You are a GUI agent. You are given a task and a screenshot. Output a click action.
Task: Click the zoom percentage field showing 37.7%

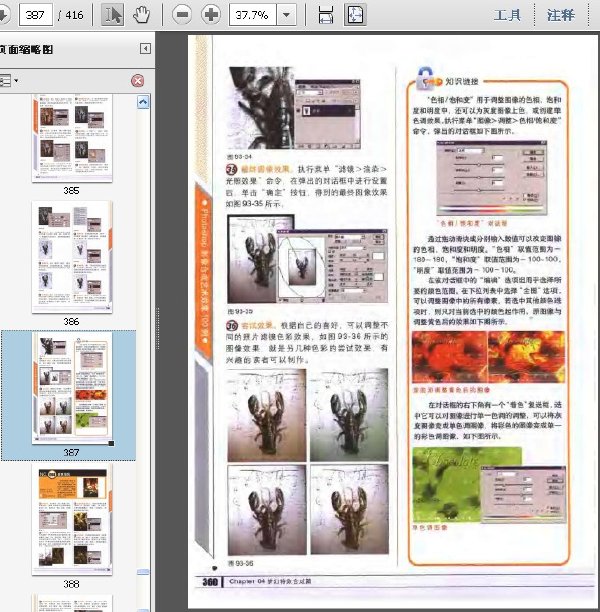[x=253, y=15]
